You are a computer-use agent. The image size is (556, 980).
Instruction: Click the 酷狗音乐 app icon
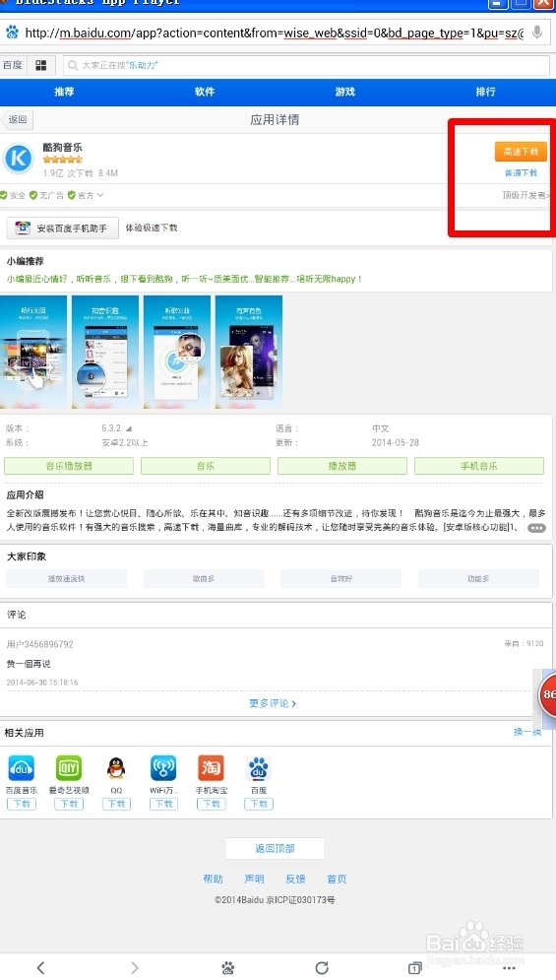pyautogui.click(x=18, y=159)
